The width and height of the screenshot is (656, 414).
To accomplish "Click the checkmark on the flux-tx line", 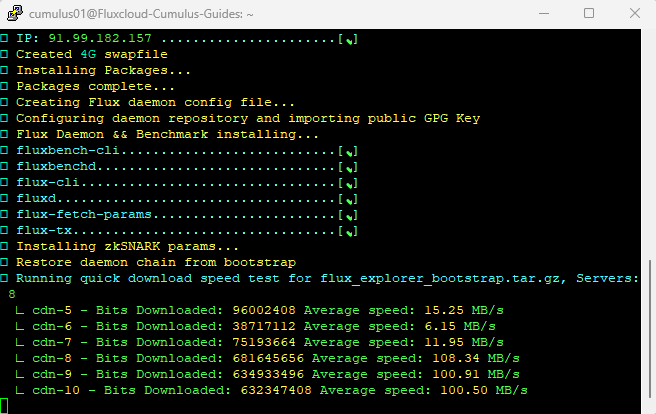I will (x=348, y=232).
